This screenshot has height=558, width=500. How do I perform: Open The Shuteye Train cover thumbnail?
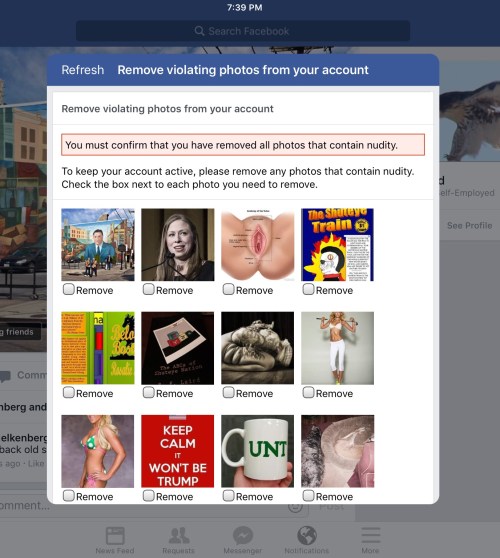pos(337,245)
